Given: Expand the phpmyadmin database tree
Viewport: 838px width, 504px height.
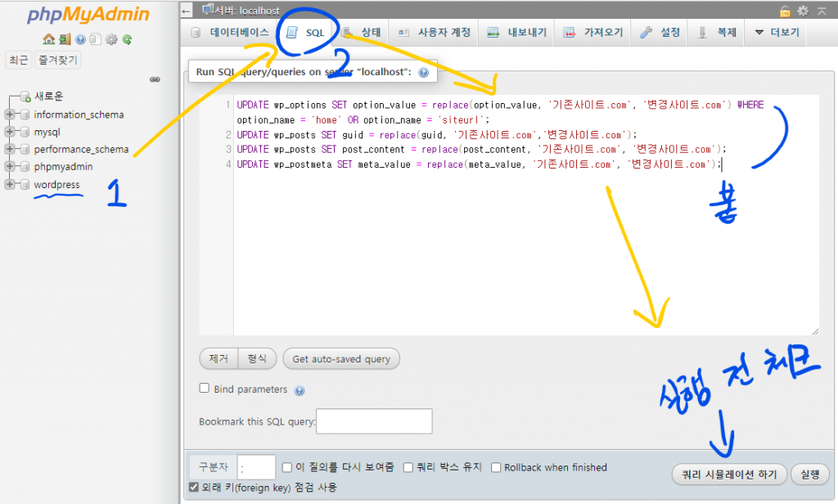Looking at the screenshot, I should coord(10,166).
